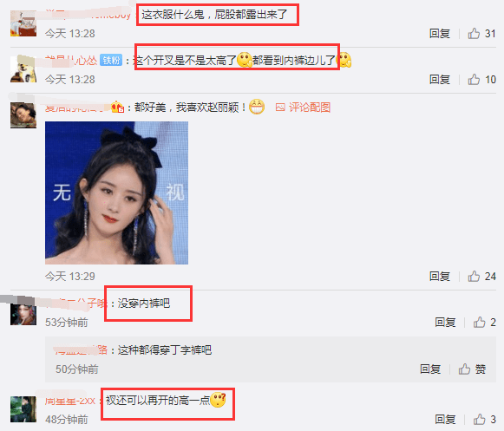Thumbs-up the 没穿内裤吧 comment
The image size is (504, 431).
point(479,322)
